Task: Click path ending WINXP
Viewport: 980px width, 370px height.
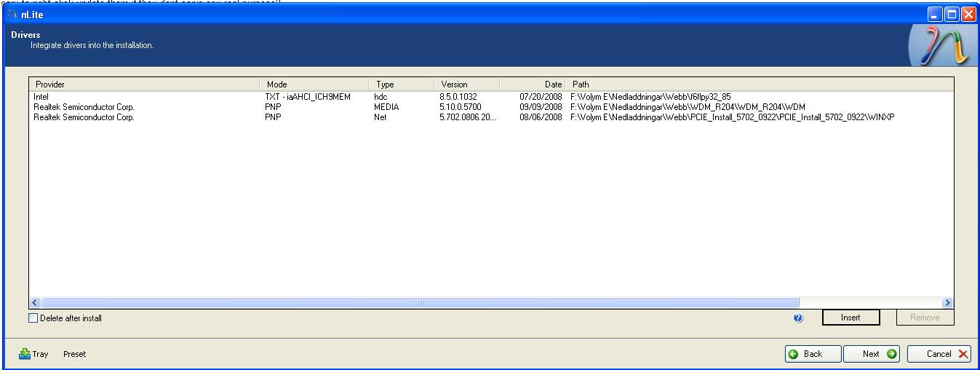Action: (x=733, y=117)
